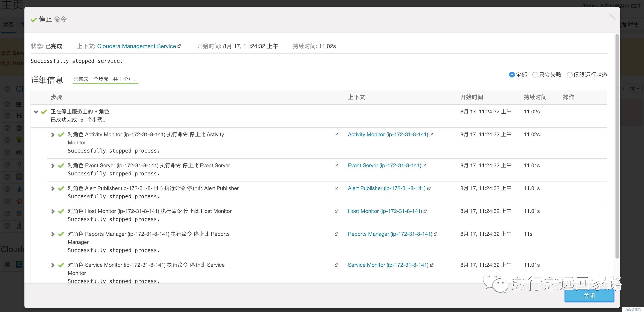Open Activity Monitor step details in new window
Image resolution: width=644 pixels, height=312 pixels.
click(336, 135)
